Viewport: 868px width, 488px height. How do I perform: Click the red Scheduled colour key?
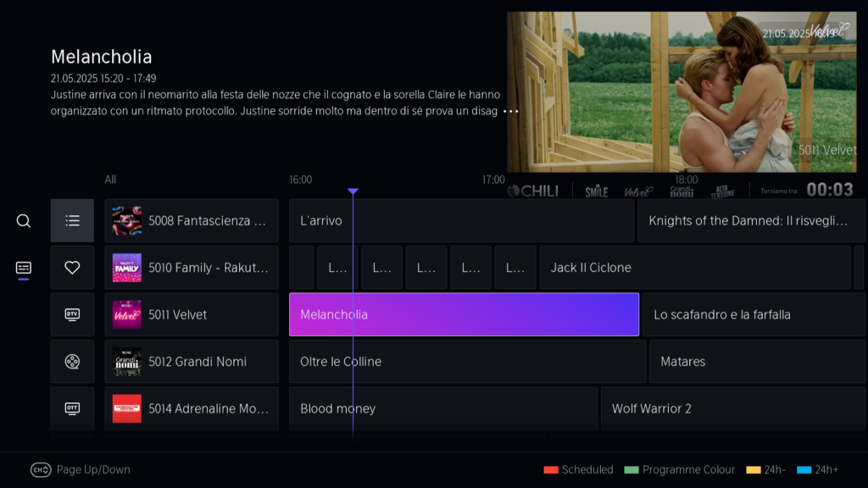551,469
